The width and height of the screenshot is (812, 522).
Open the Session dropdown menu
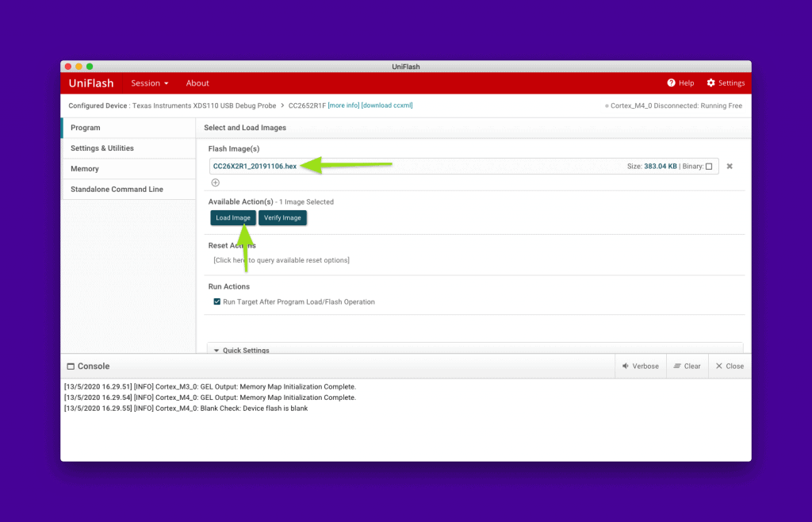[150, 83]
